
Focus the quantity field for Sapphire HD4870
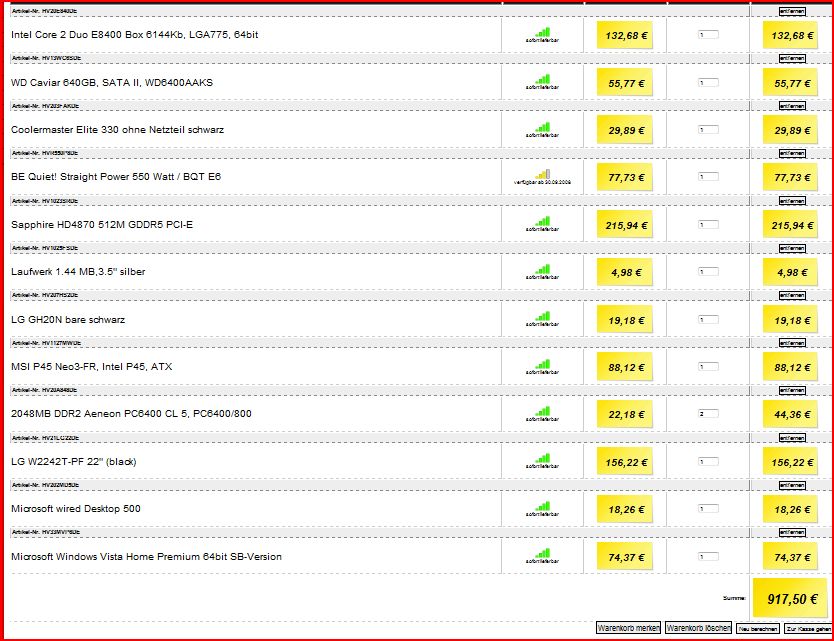(x=708, y=224)
